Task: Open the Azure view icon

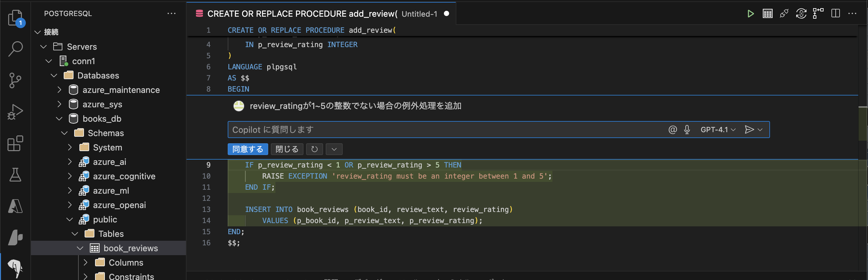Action: [x=15, y=206]
